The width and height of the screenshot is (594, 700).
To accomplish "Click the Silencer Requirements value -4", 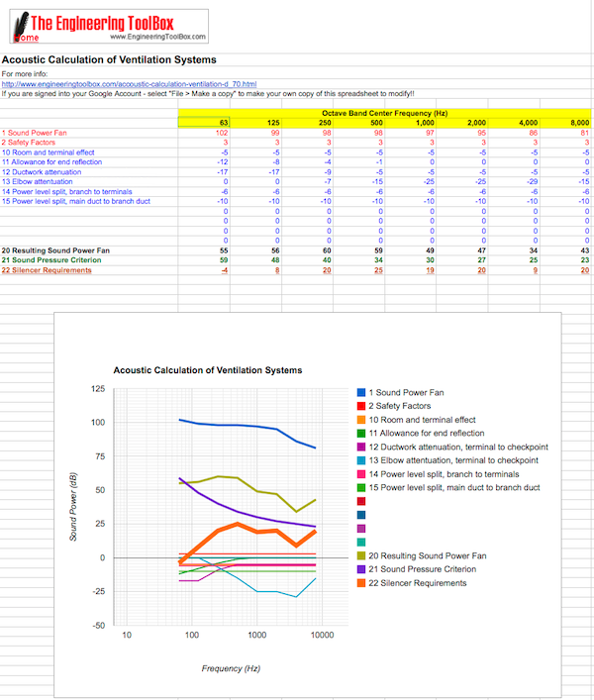I will [225, 270].
